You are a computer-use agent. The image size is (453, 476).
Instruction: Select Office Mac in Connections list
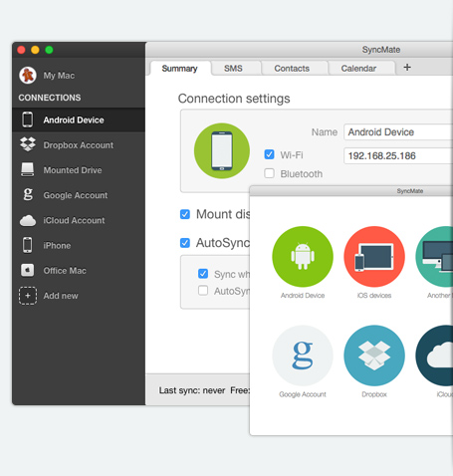(x=79, y=271)
